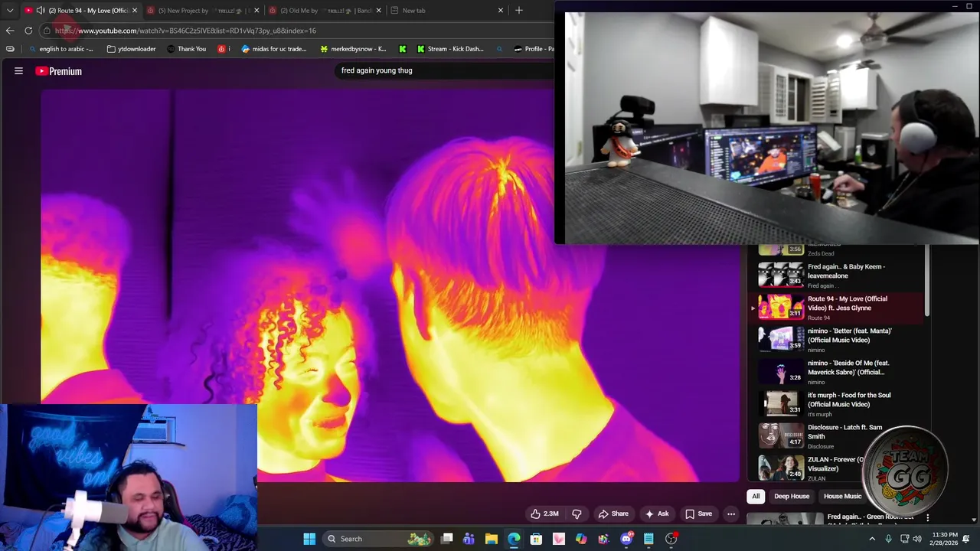Show hidden system tray icons chevron
Screen dimensions: 980x551
click(x=872, y=539)
